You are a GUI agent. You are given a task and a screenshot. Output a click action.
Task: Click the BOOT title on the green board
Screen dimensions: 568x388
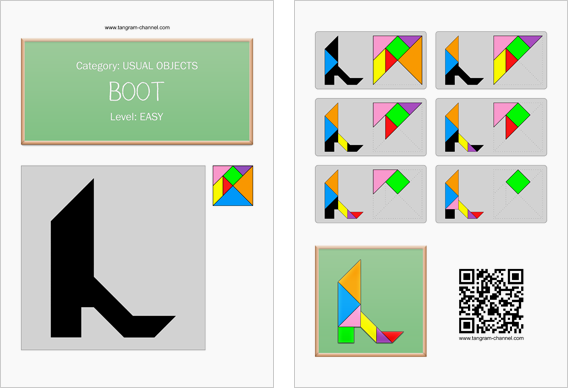[137, 91]
